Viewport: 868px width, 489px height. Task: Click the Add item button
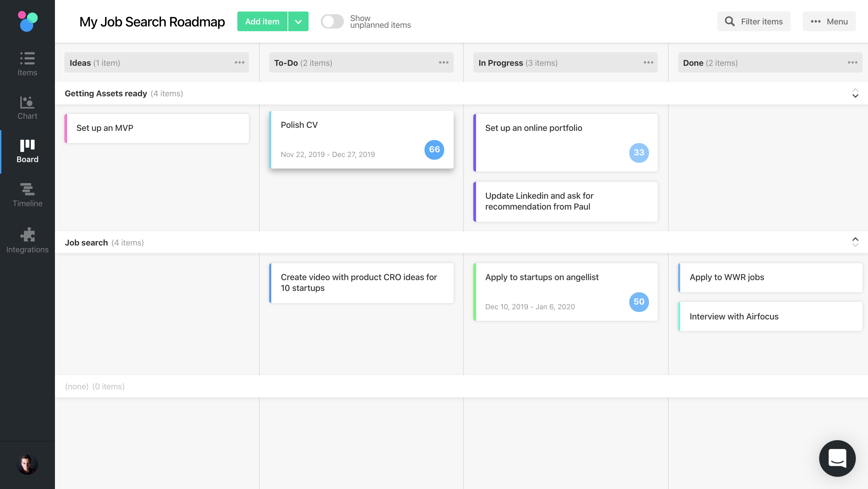click(262, 21)
